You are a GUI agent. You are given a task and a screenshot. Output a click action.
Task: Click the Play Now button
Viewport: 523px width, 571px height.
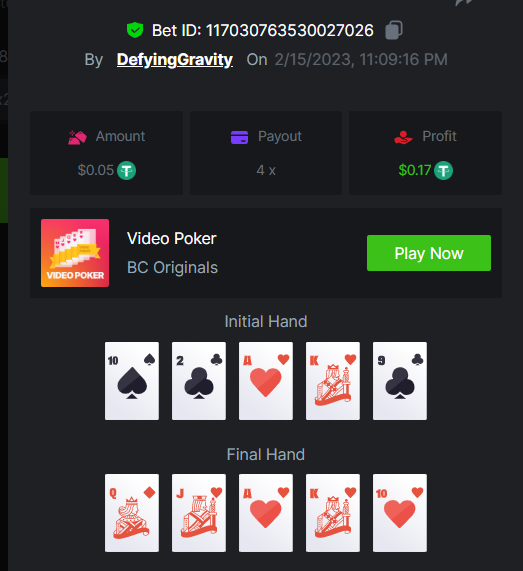[x=429, y=253]
